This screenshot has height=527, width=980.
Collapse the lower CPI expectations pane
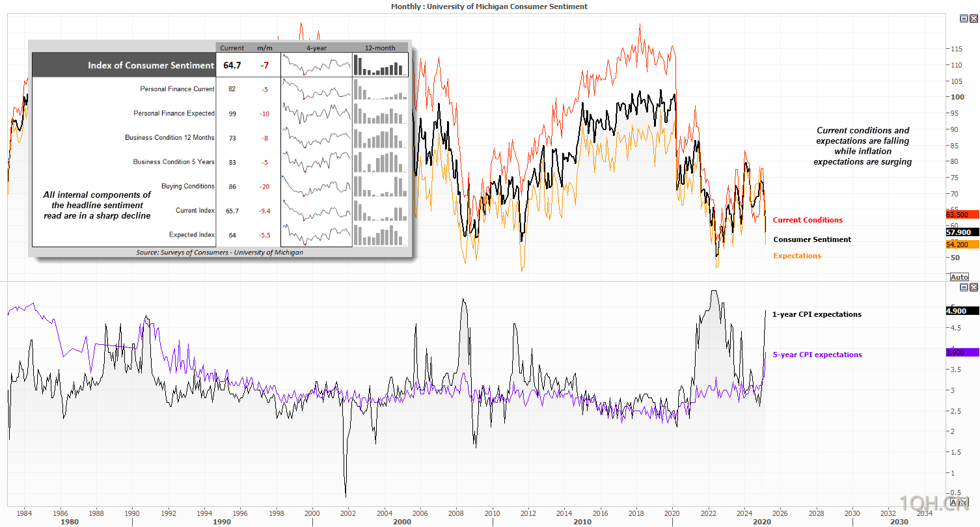(964, 287)
